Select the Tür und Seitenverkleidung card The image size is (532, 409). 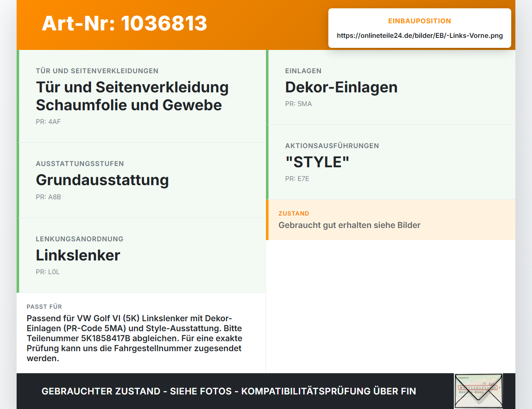click(x=141, y=96)
